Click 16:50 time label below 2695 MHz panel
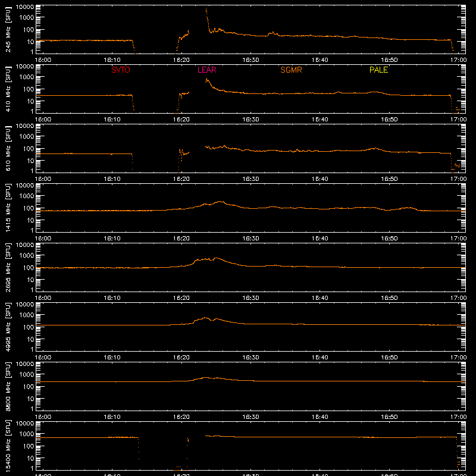 coord(389,298)
